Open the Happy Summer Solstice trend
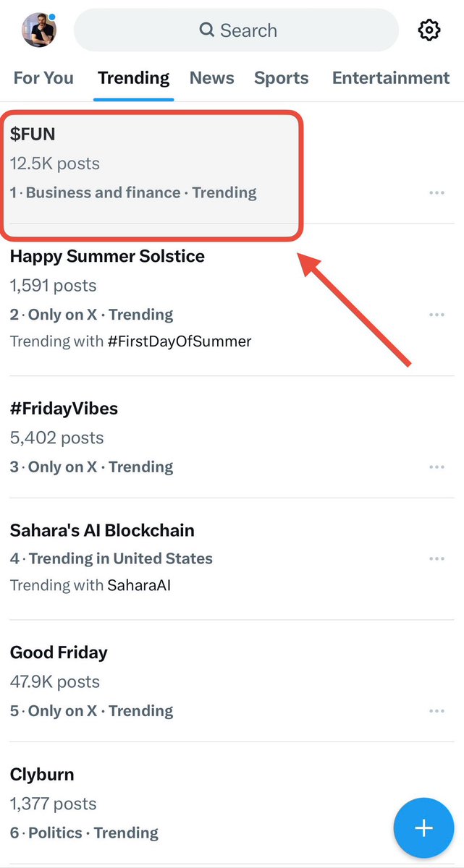The image size is (464, 868). click(x=107, y=256)
